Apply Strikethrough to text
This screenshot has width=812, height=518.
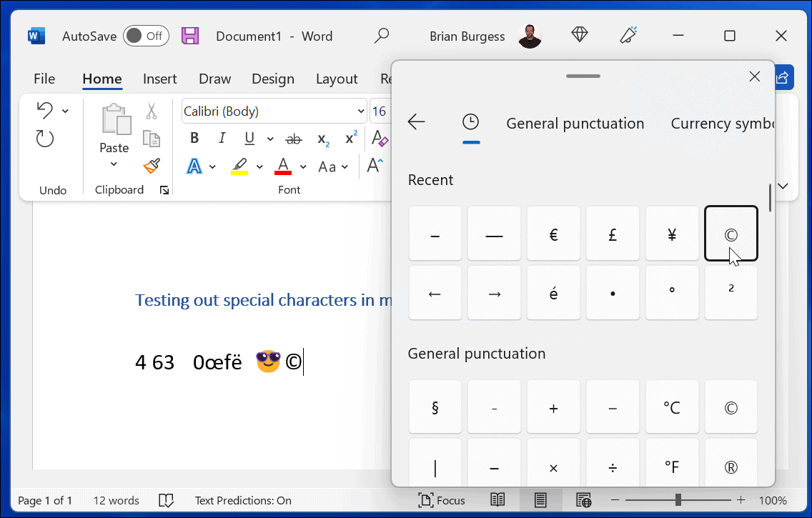(293, 138)
